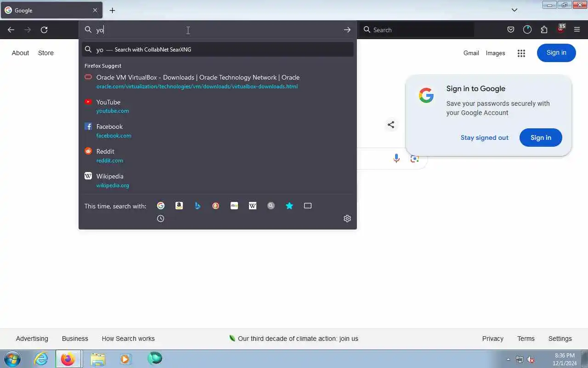Screen dimensions: 588x368
Task: Search with Amazon this time
Action: pos(179,206)
